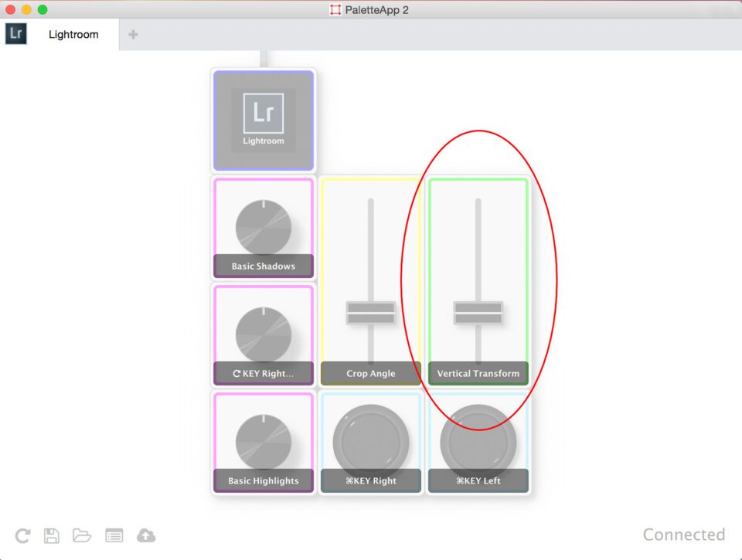Click the Basic Highlights label
The width and height of the screenshot is (742, 560).
(264, 480)
